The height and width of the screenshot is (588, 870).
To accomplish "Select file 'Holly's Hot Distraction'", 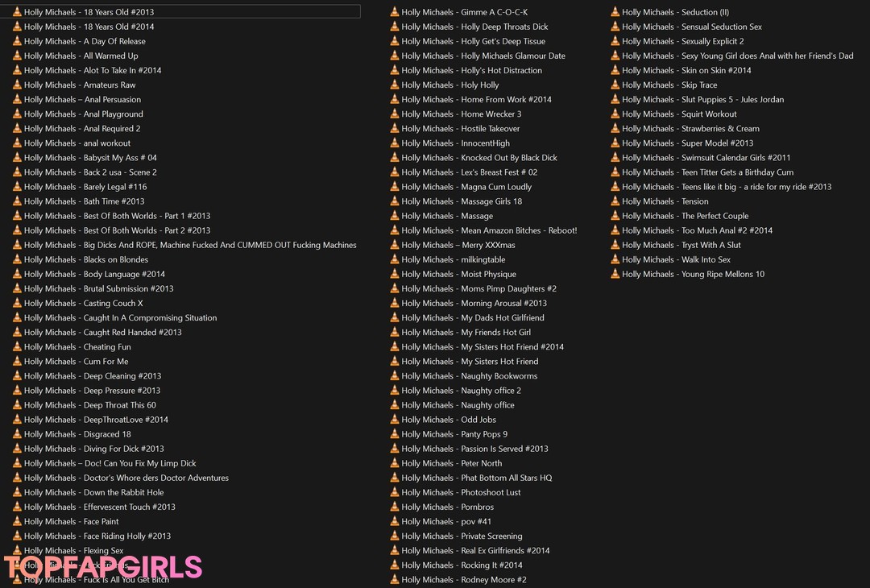I will click(x=471, y=70).
